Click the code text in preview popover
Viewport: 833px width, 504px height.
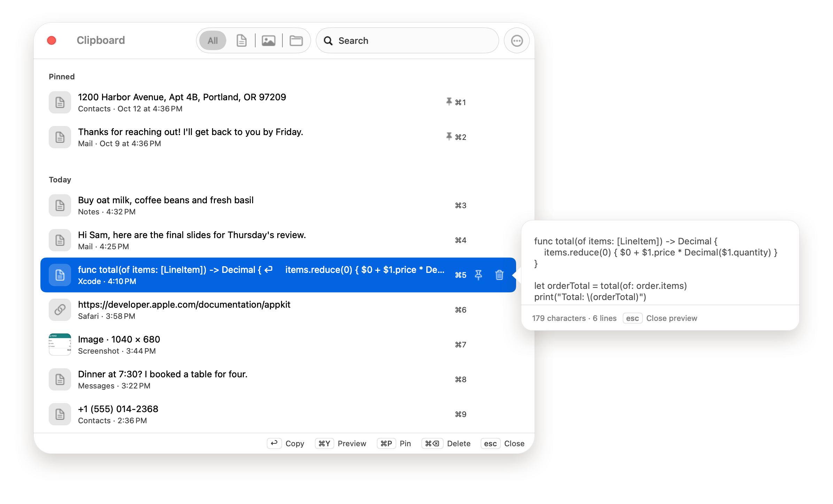656,269
